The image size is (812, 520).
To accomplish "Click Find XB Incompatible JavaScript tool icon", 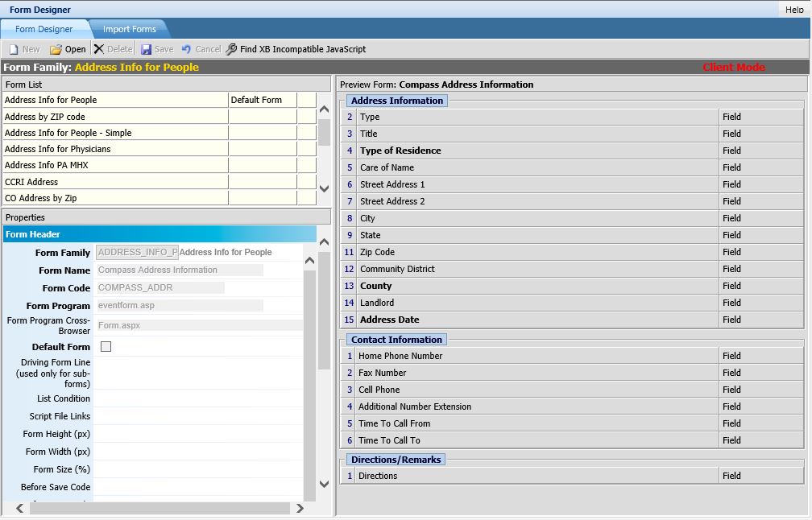I will (231, 49).
